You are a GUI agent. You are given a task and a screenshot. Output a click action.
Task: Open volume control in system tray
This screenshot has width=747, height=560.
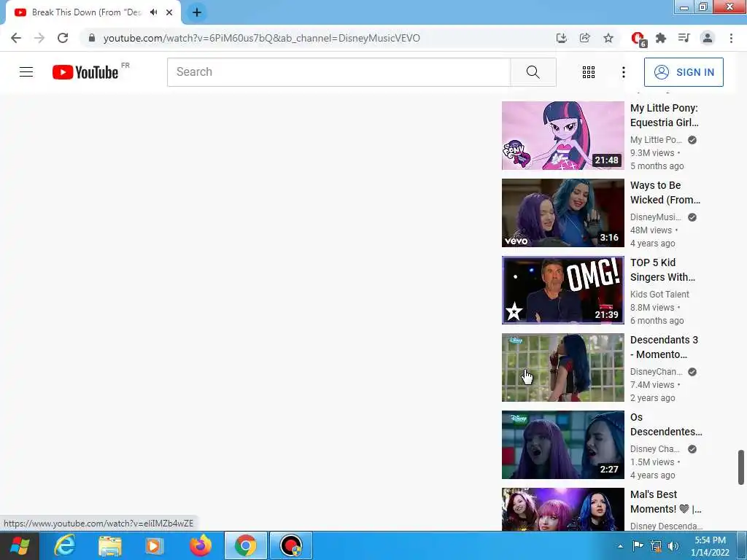[673, 545]
